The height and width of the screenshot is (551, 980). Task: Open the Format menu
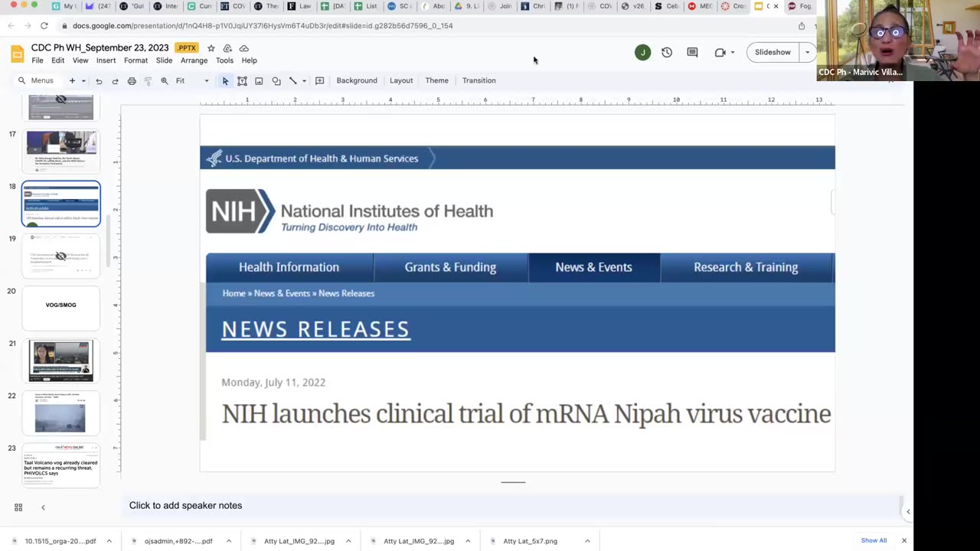click(136, 60)
